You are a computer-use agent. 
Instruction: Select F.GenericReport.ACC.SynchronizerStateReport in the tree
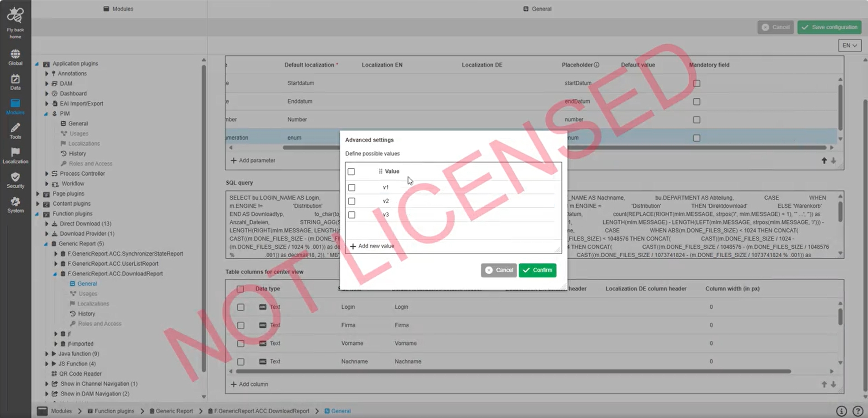125,254
